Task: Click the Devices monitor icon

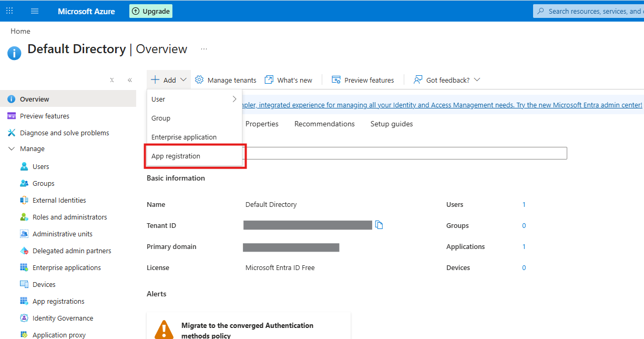Action: [x=24, y=284]
